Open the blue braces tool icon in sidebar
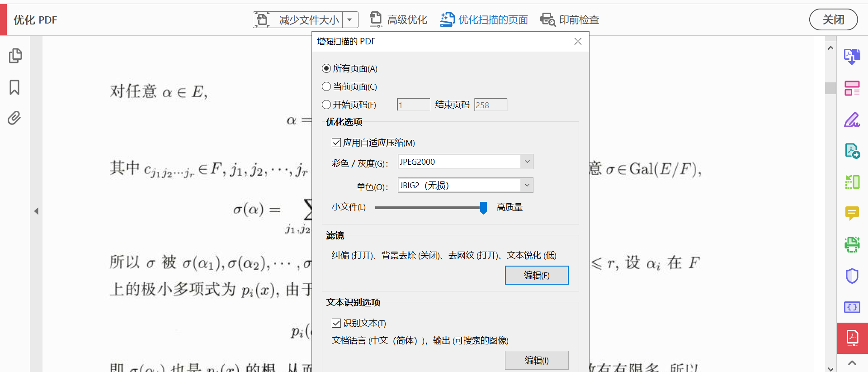Viewport: 868px width, 372px height. pos(852,307)
